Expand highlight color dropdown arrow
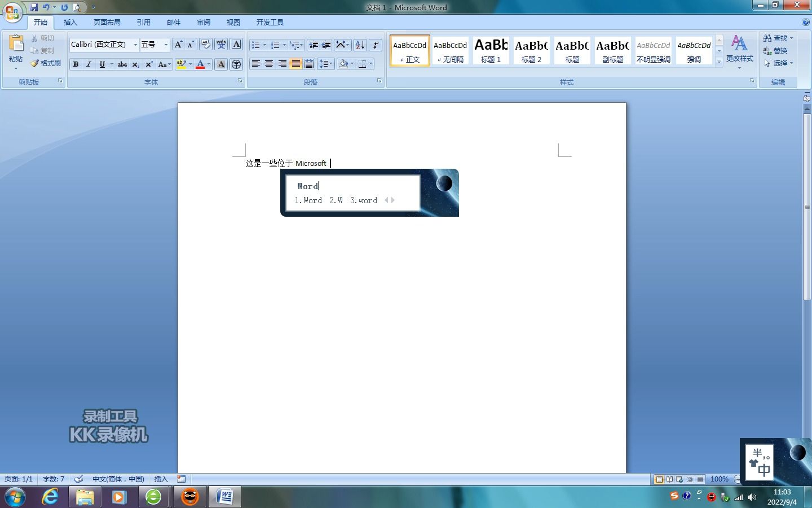 (190, 64)
